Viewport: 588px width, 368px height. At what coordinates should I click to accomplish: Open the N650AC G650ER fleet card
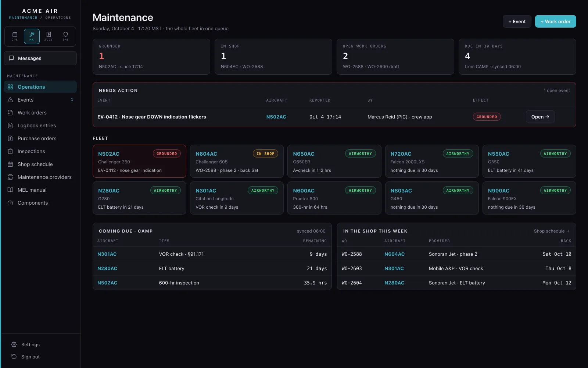334,161
